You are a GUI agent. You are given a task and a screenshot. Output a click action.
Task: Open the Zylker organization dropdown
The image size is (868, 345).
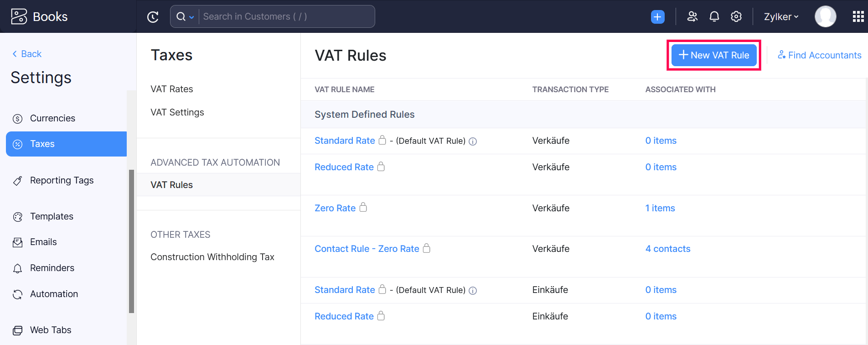(781, 17)
